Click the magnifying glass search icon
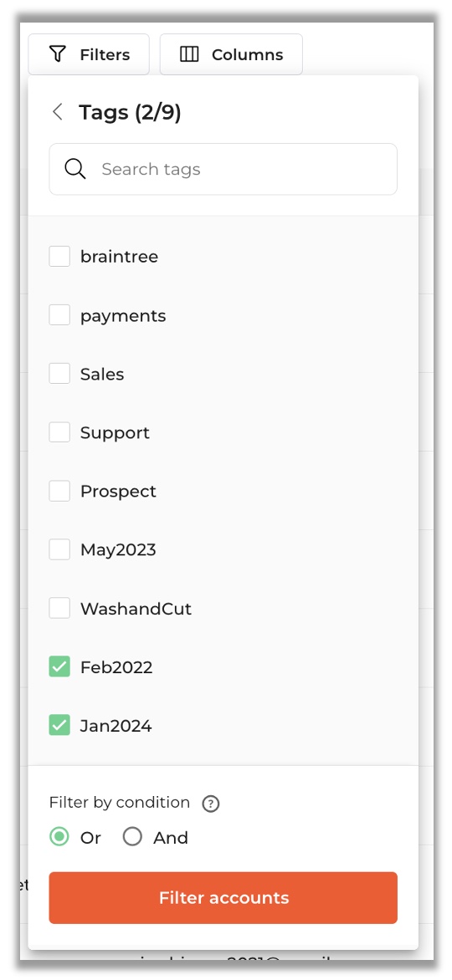The image size is (452, 980). click(75, 169)
